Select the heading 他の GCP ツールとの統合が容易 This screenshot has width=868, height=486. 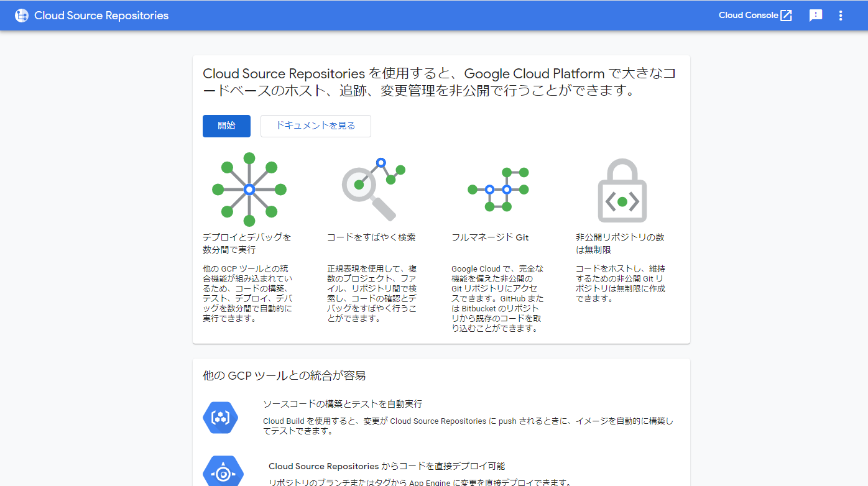tap(284, 375)
